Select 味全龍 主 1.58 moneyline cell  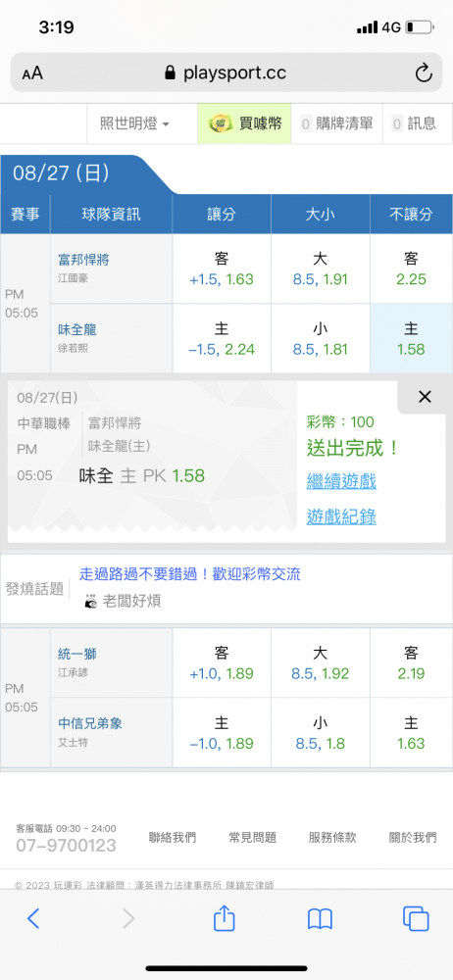(411, 339)
